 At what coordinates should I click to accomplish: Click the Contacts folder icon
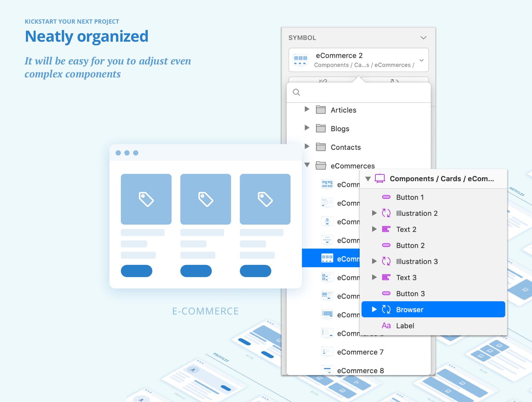click(321, 147)
